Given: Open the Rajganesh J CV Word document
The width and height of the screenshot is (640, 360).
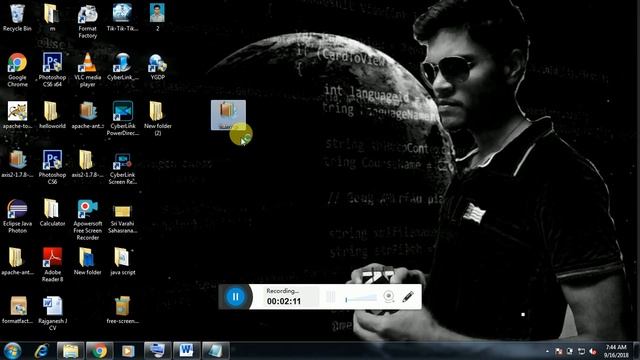Looking at the screenshot, I should (x=52, y=313).
